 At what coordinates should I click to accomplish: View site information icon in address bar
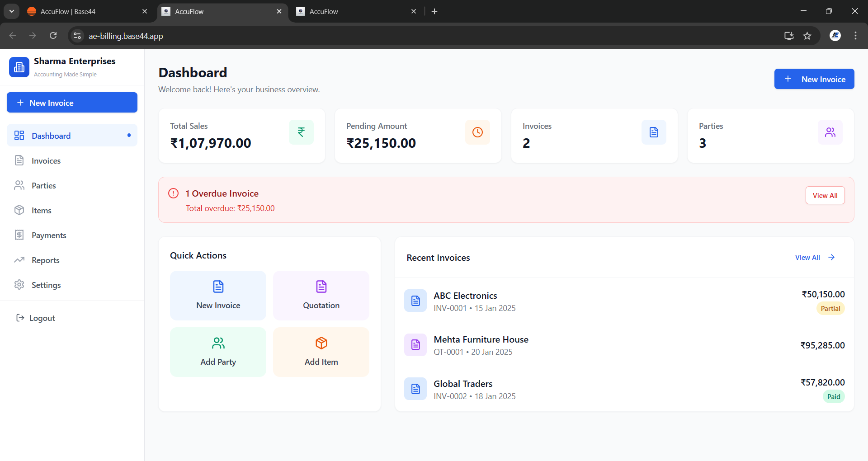click(x=77, y=36)
